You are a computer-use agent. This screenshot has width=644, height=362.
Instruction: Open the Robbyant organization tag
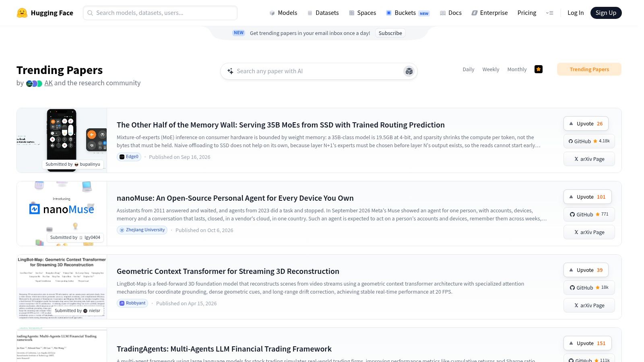click(x=132, y=303)
